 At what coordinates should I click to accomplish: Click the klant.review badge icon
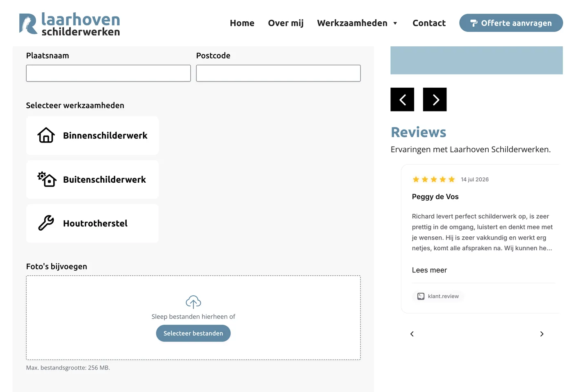tap(421, 296)
